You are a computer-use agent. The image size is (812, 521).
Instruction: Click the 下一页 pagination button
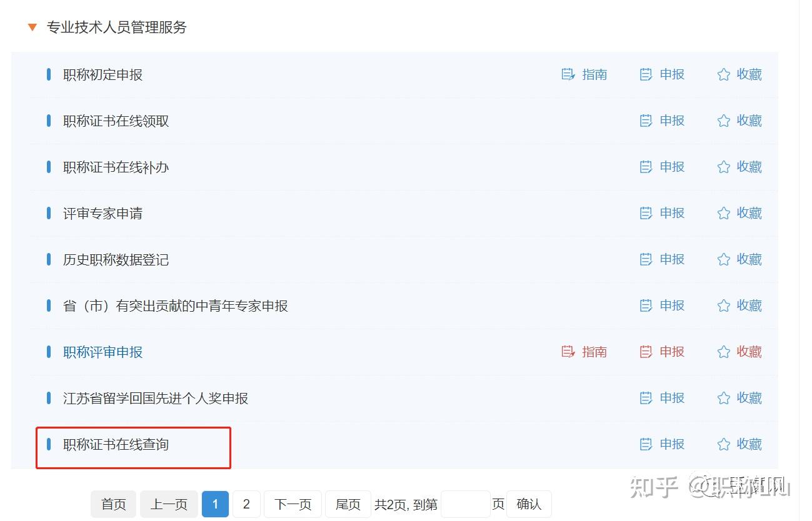293,504
